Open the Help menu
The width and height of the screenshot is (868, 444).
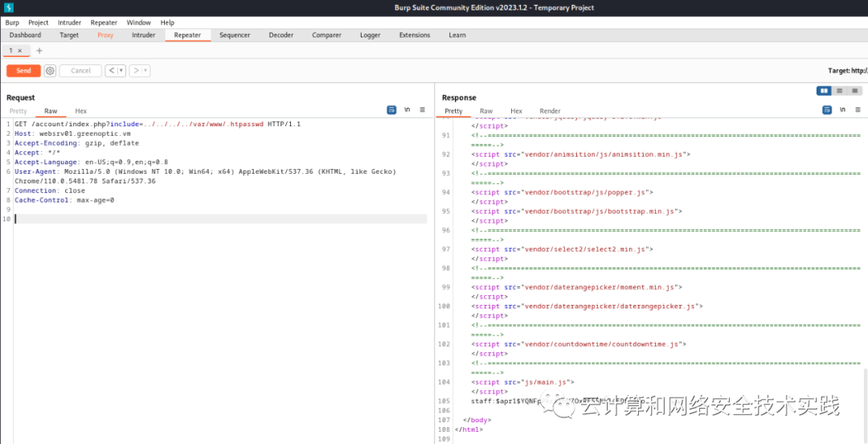point(167,23)
